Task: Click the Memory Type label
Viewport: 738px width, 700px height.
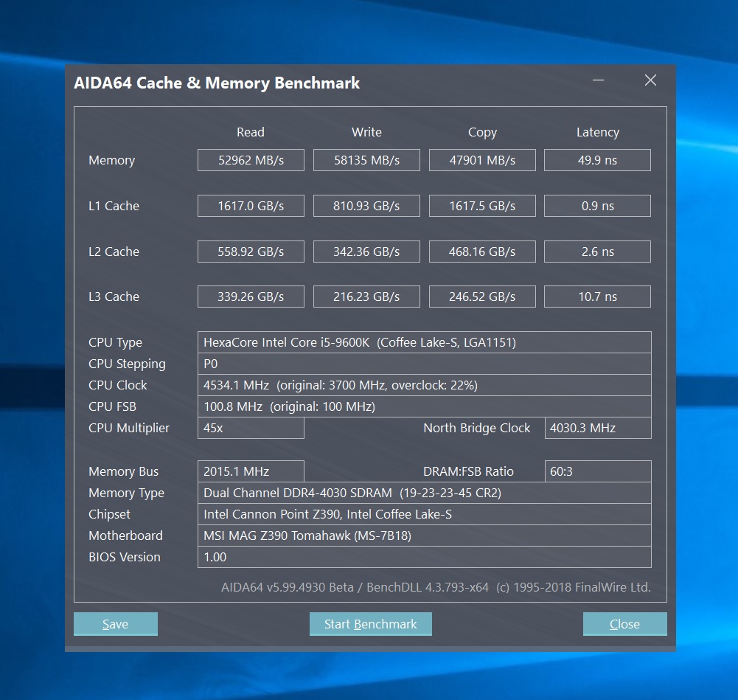Action: click(x=126, y=493)
